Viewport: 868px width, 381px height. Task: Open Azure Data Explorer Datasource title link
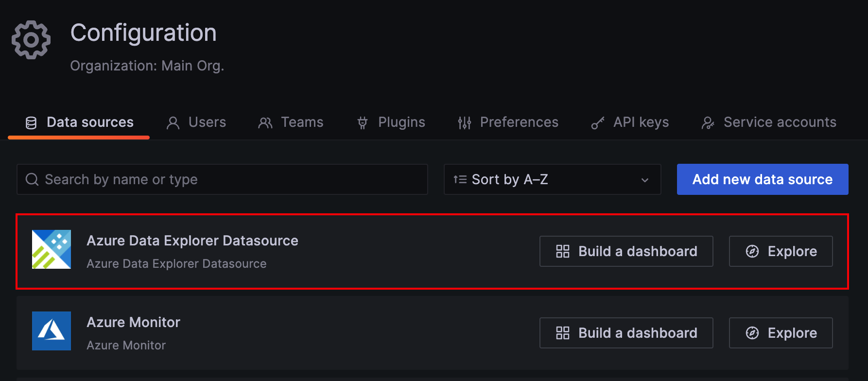(x=192, y=241)
